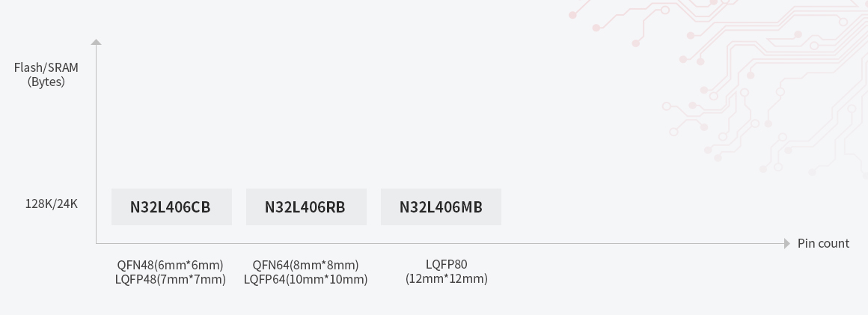Click the origin corner where the axes meet
Screen dimensions: 868x315
[x=97, y=243]
